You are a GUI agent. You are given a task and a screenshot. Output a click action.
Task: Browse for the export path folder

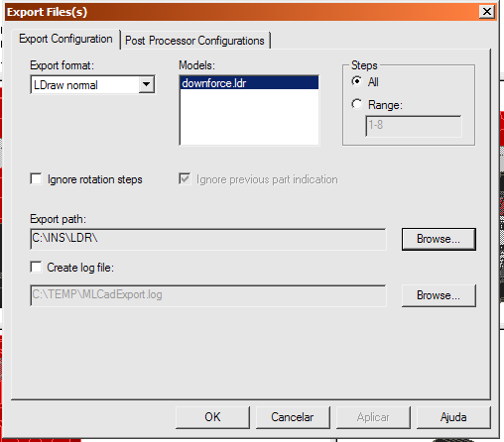point(439,239)
